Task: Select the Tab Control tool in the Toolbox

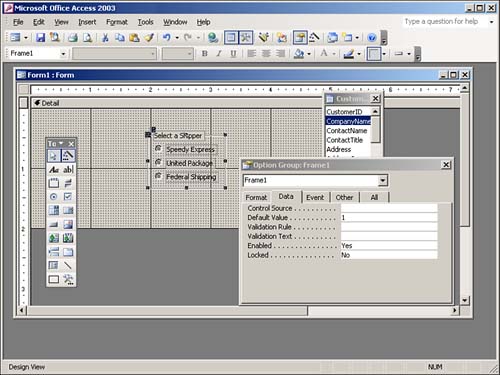Action: coord(68,252)
